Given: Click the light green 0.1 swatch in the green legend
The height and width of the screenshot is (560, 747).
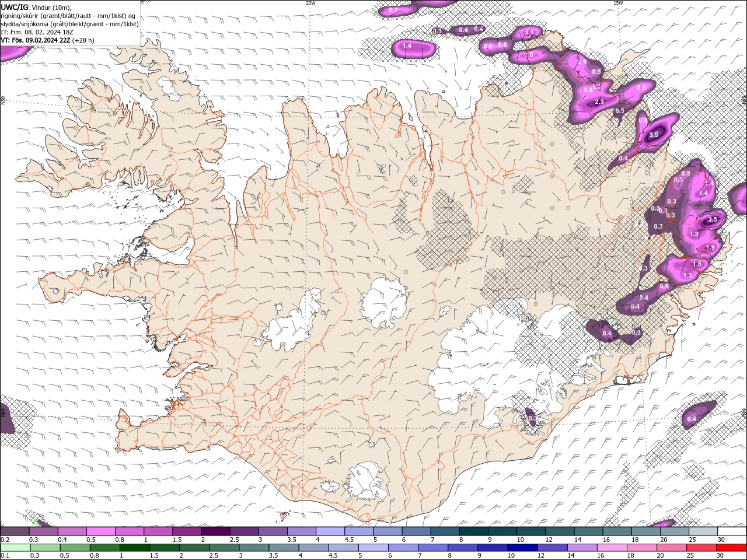Looking at the screenshot, I should click(16, 548).
